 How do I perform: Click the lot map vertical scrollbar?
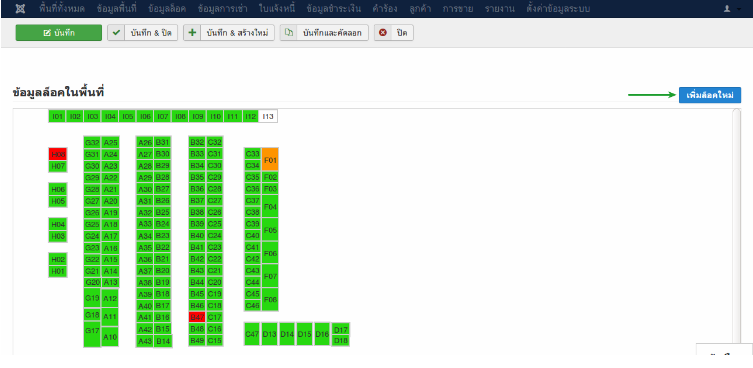click(x=737, y=231)
